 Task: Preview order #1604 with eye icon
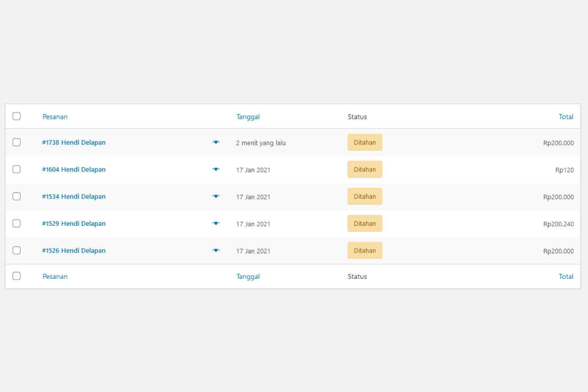216,169
